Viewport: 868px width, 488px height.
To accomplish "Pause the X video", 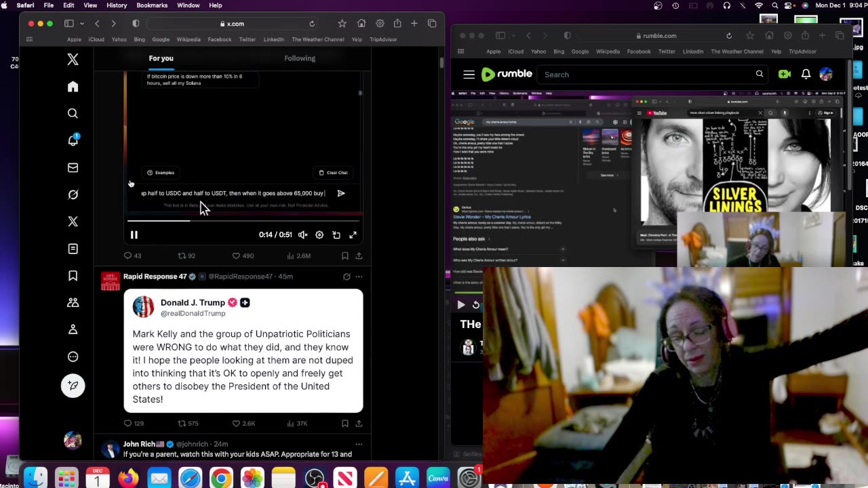I will pyautogui.click(x=134, y=235).
